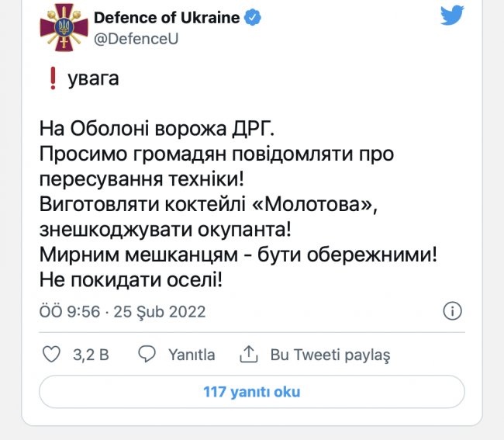Open the 117 yanıtı oku button
The width and height of the screenshot is (504, 440).
pos(252,392)
